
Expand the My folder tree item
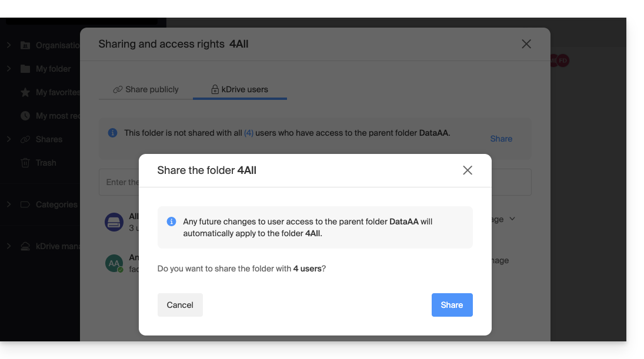pyautogui.click(x=9, y=69)
